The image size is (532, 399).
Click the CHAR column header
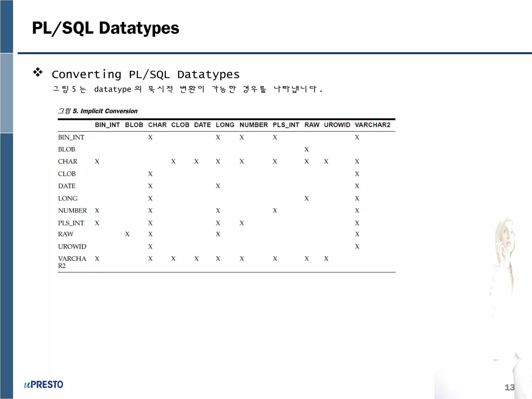tap(157, 125)
